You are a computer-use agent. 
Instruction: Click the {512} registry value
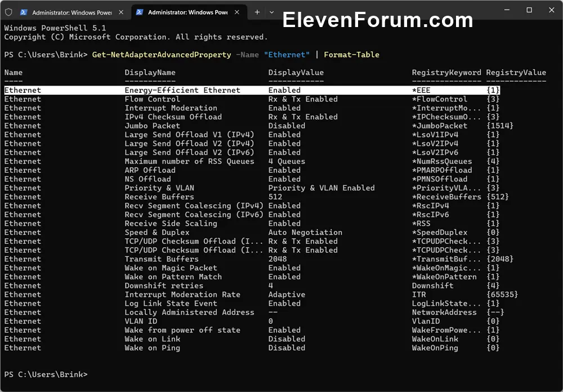coord(498,197)
